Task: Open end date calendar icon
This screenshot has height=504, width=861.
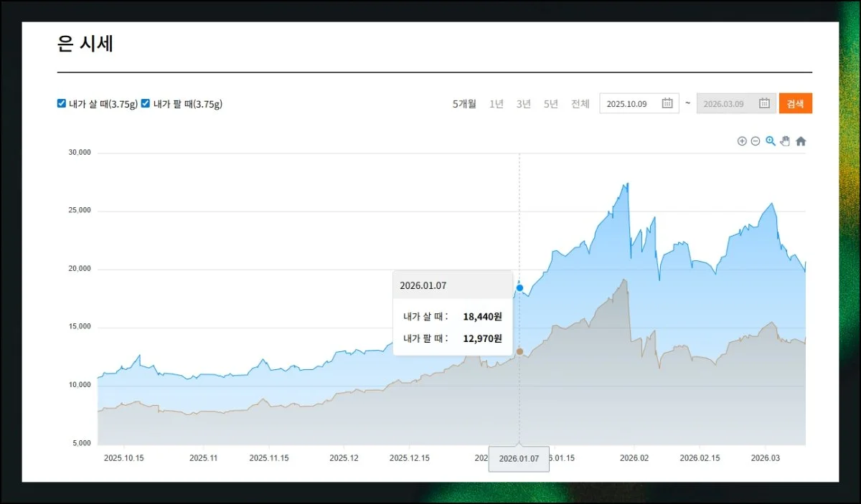Action: coord(764,103)
